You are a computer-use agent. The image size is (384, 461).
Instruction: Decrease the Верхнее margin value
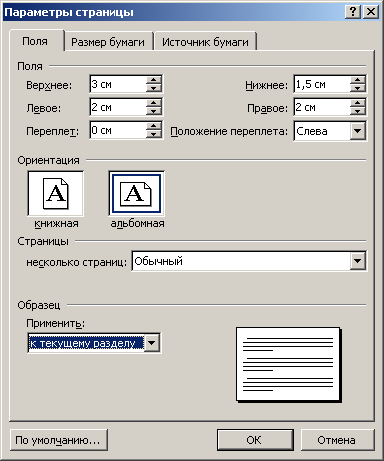tap(154, 88)
